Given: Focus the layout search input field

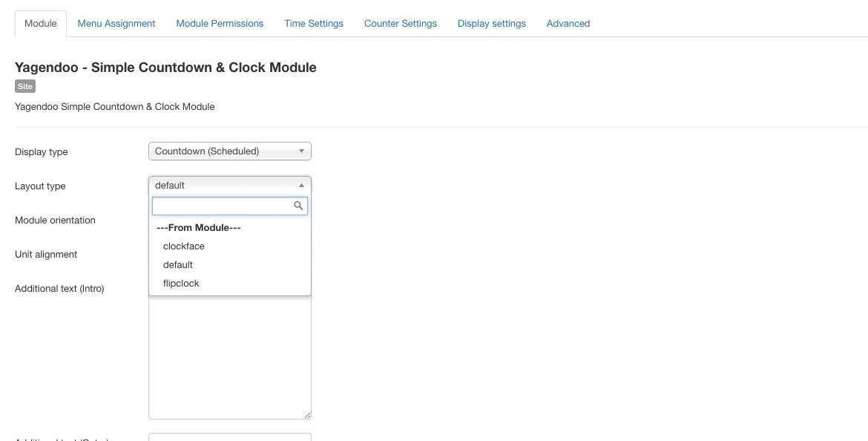Looking at the screenshot, I should (230, 206).
